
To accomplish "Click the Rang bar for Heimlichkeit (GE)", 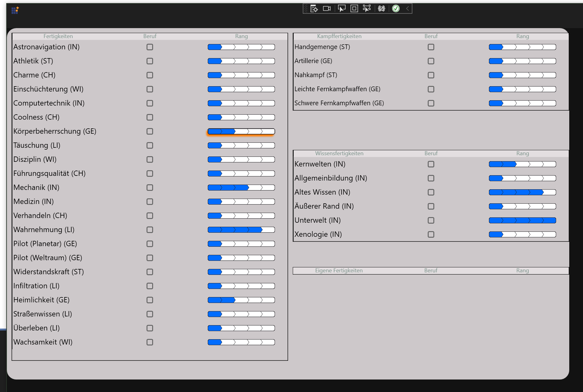I will (x=241, y=300).
